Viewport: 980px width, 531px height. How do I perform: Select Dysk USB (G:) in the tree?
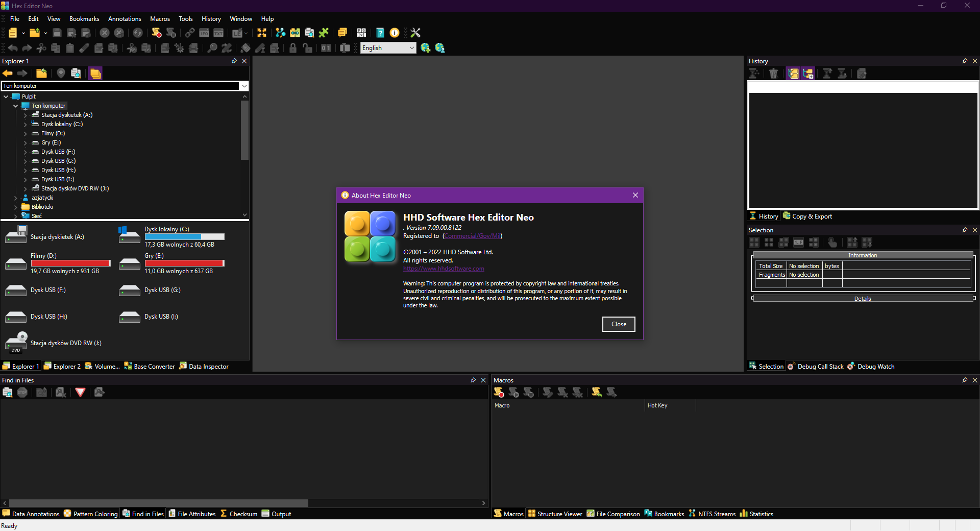(x=58, y=161)
